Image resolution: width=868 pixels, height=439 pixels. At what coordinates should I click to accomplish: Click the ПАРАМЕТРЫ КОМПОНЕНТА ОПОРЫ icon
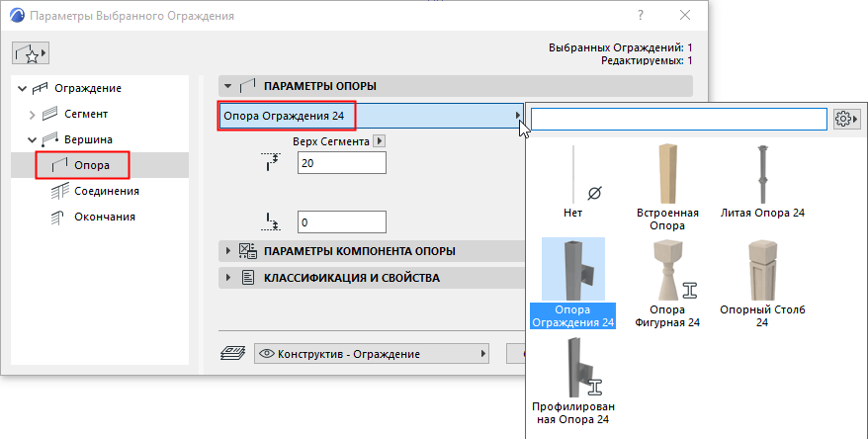point(247,251)
